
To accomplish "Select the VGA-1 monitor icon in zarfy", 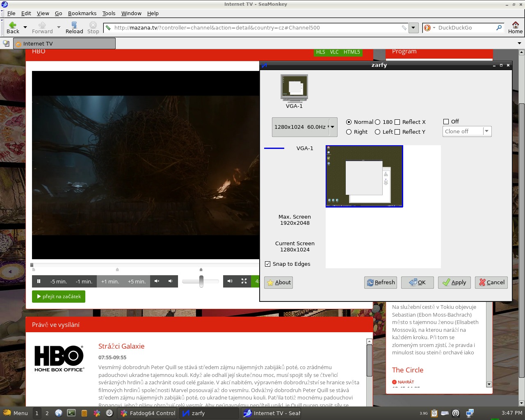I will tap(294, 88).
